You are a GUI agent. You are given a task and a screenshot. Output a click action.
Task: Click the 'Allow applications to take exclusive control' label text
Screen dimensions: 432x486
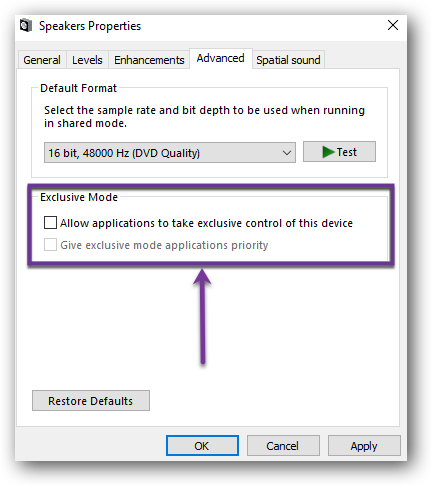coord(206,223)
